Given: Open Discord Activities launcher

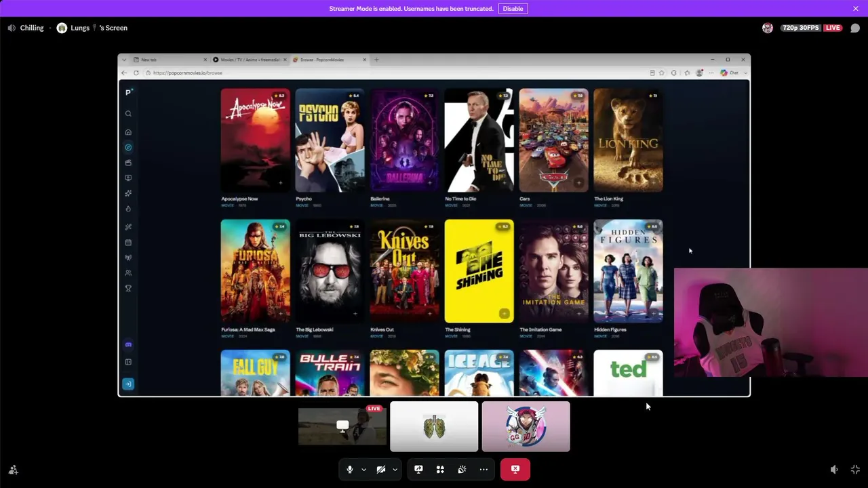Looking at the screenshot, I should [440, 469].
